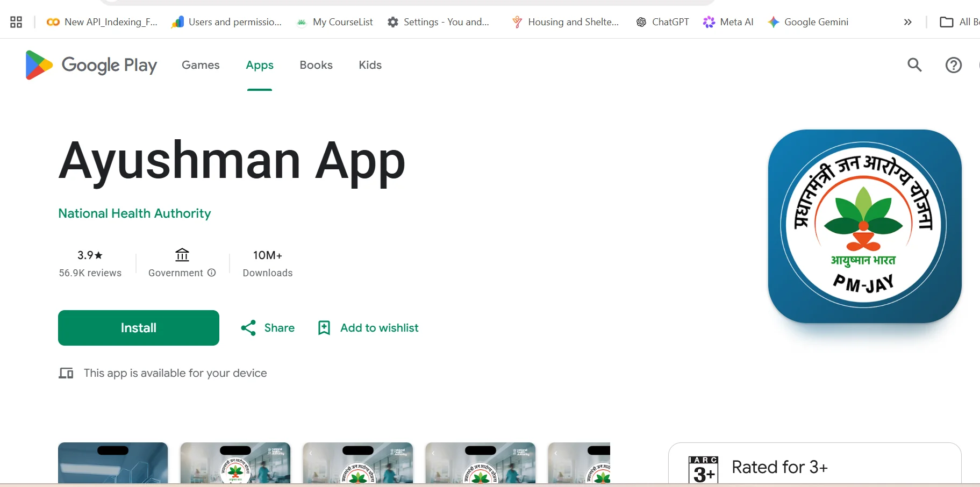Show more bookmarks with the chevron
Image resolution: width=980 pixels, height=487 pixels.
(908, 22)
